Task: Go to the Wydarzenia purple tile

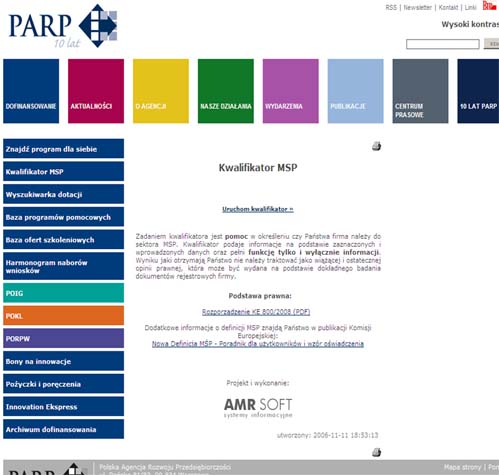Action: (x=291, y=91)
